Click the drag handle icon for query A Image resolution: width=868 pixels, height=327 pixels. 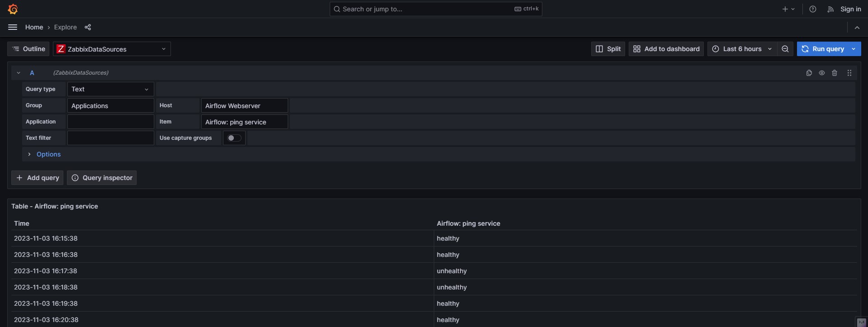pyautogui.click(x=849, y=73)
